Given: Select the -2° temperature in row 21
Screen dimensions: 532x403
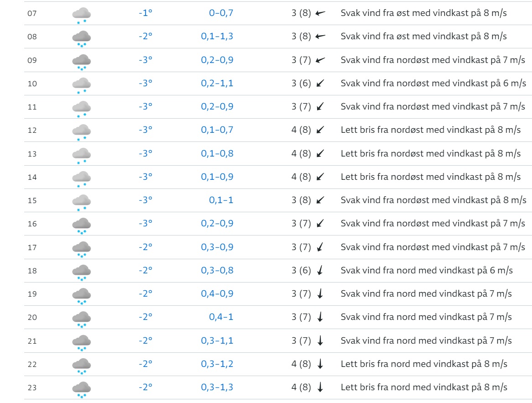Looking at the screenshot, I should 146,340.
